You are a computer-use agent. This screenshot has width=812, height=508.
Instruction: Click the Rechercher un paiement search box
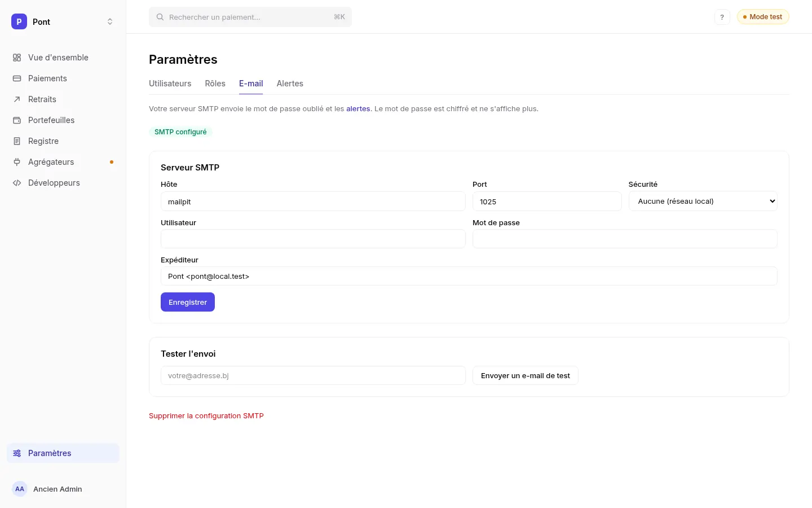coord(250,17)
